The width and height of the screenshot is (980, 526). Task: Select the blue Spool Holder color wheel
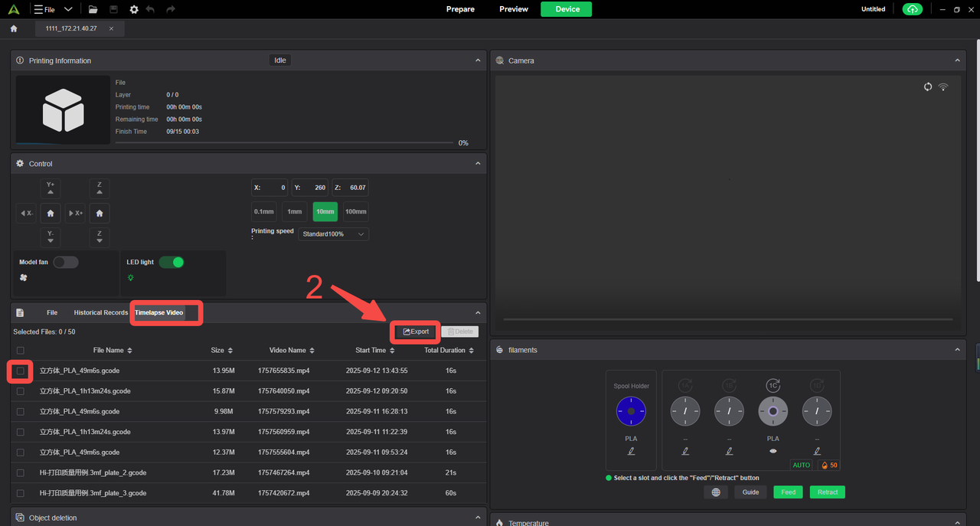[631, 411]
